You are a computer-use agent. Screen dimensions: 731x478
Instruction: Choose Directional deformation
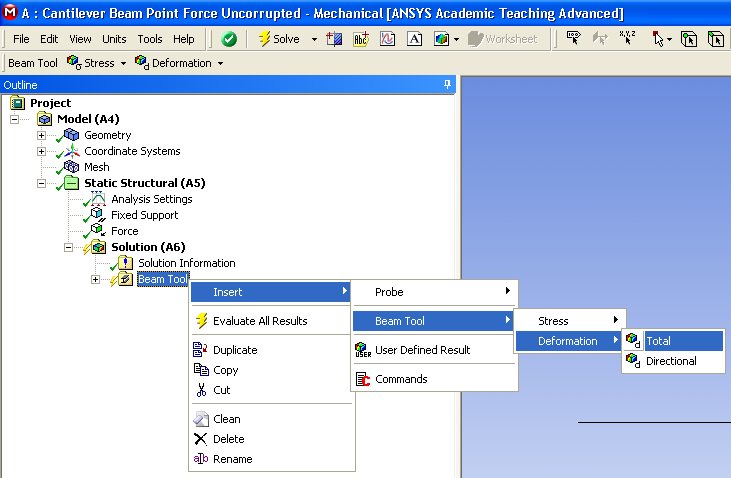point(674,361)
